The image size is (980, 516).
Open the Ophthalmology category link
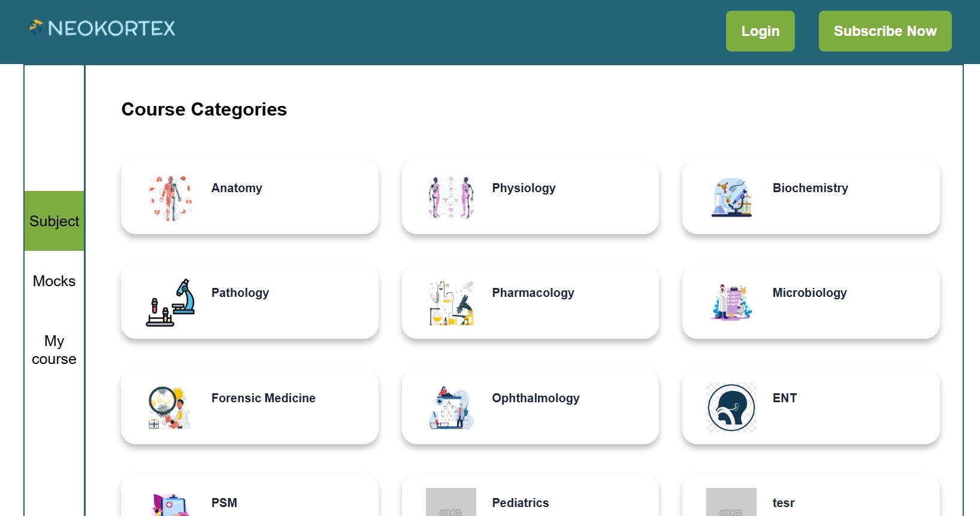coord(536,398)
